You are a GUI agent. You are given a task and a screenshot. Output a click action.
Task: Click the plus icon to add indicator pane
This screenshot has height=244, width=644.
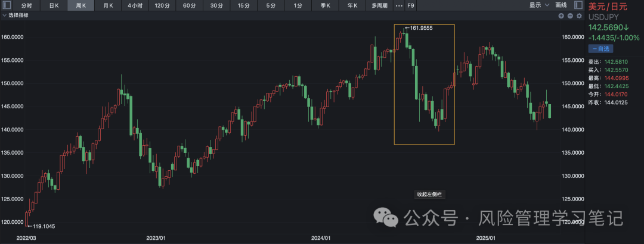pos(561,15)
